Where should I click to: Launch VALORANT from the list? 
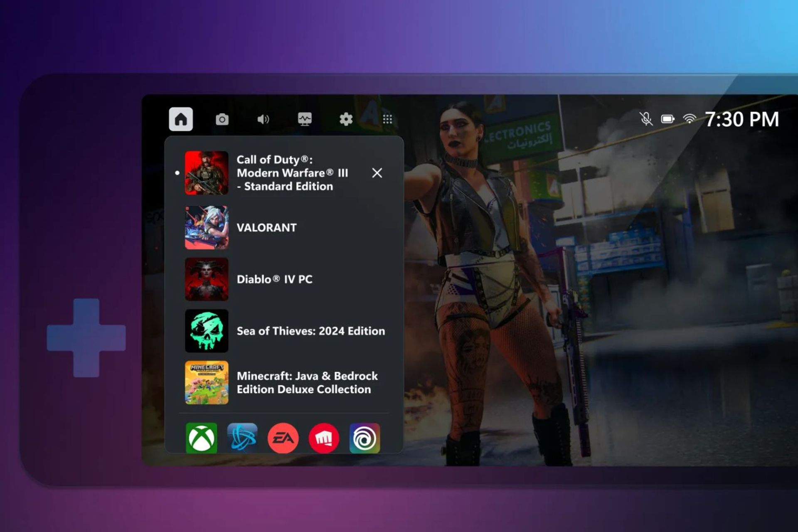pyautogui.click(x=266, y=227)
